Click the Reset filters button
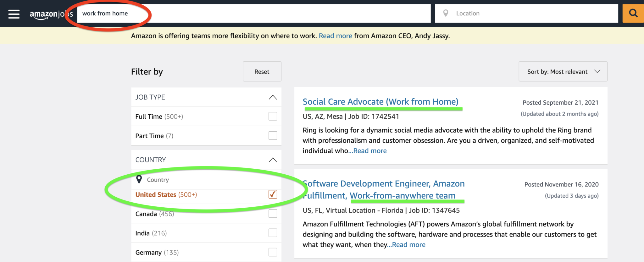The height and width of the screenshot is (262, 644). [x=262, y=72]
